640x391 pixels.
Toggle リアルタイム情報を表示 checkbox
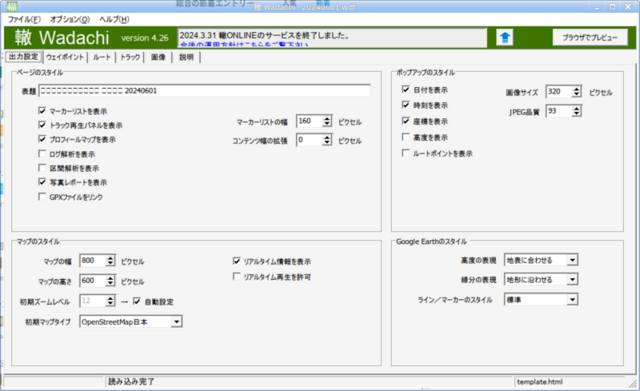tap(236, 261)
